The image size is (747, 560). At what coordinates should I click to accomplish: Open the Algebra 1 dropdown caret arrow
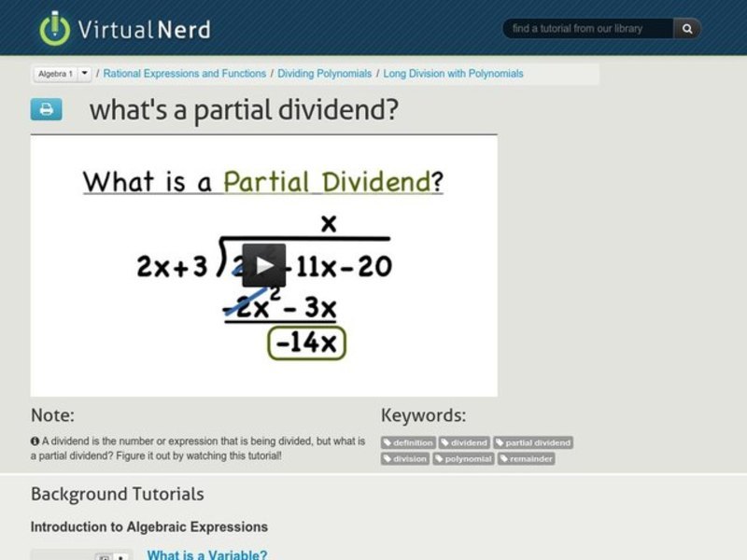[x=85, y=72]
